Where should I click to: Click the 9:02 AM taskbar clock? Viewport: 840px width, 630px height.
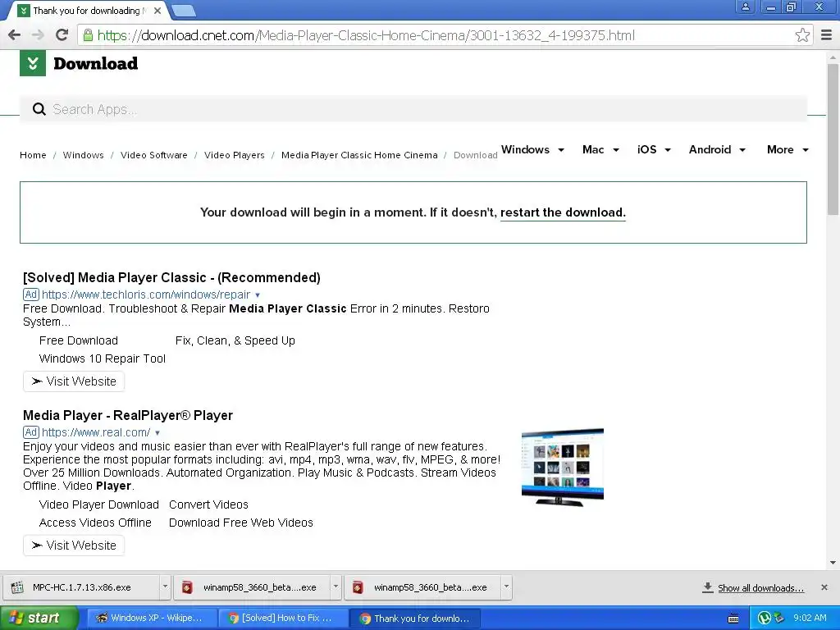(810, 618)
